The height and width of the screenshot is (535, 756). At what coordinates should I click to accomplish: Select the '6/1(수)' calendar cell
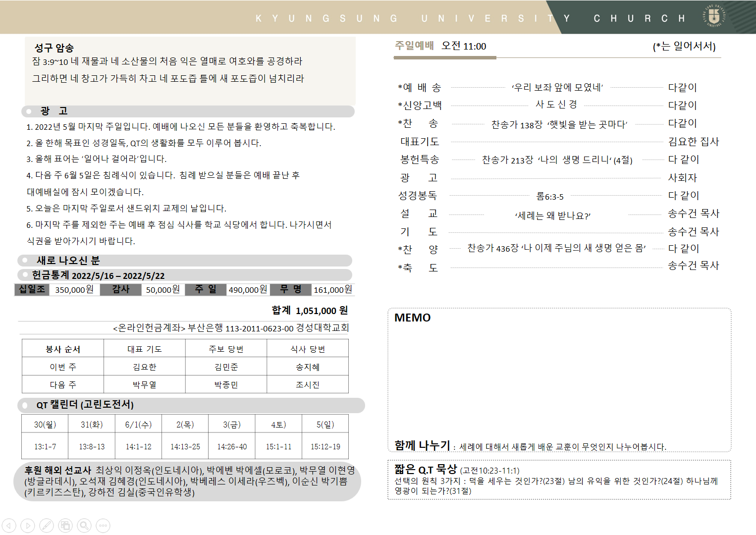click(x=138, y=425)
